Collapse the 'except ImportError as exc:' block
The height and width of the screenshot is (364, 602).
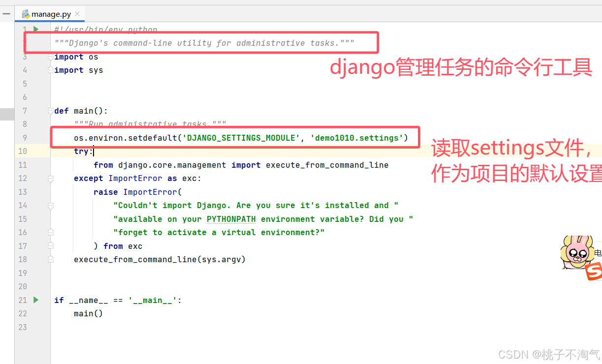[50, 179]
